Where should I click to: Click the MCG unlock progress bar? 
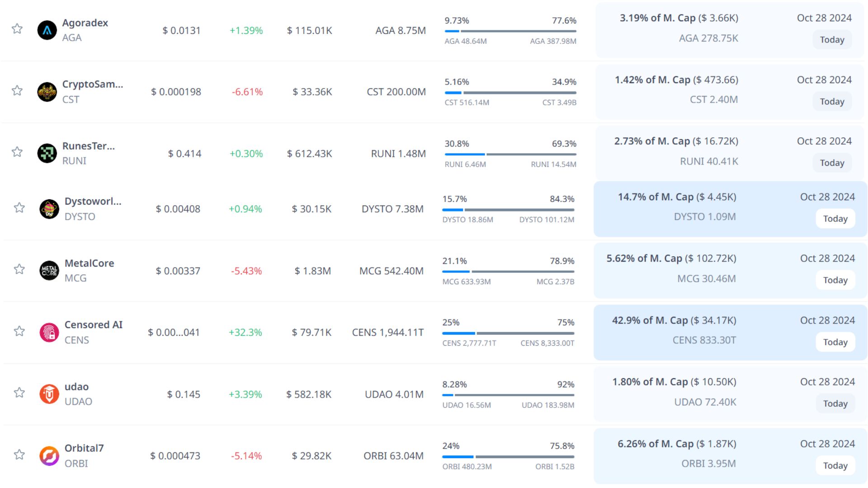coord(508,272)
